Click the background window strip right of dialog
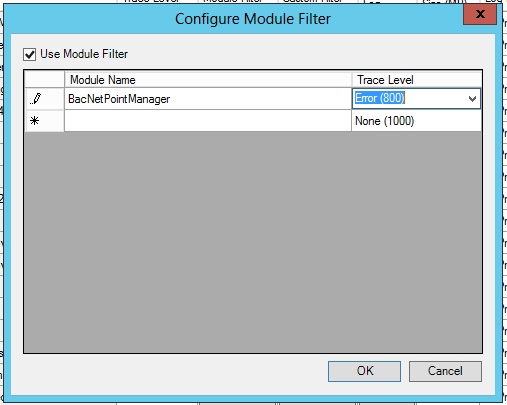The width and height of the screenshot is (507, 405). [505, 200]
